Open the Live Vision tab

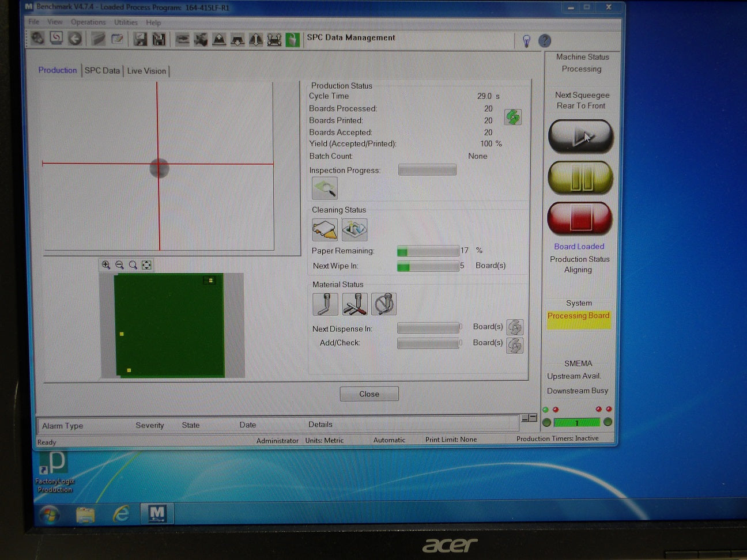pyautogui.click(x=146, y=70)
